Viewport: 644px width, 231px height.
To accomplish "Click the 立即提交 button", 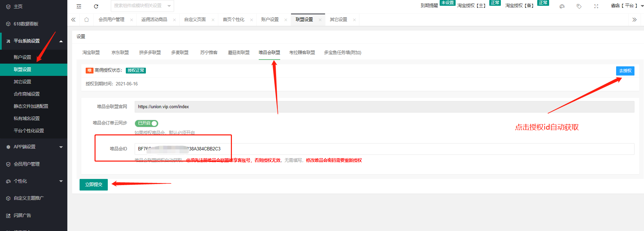I will [x=94, y=185].
